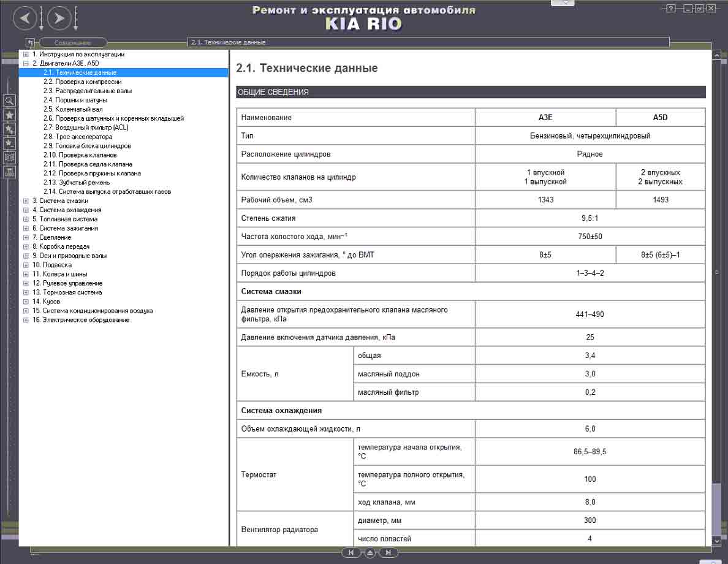Open '2.3. Распределительные валы' section

tap(88, 91)
